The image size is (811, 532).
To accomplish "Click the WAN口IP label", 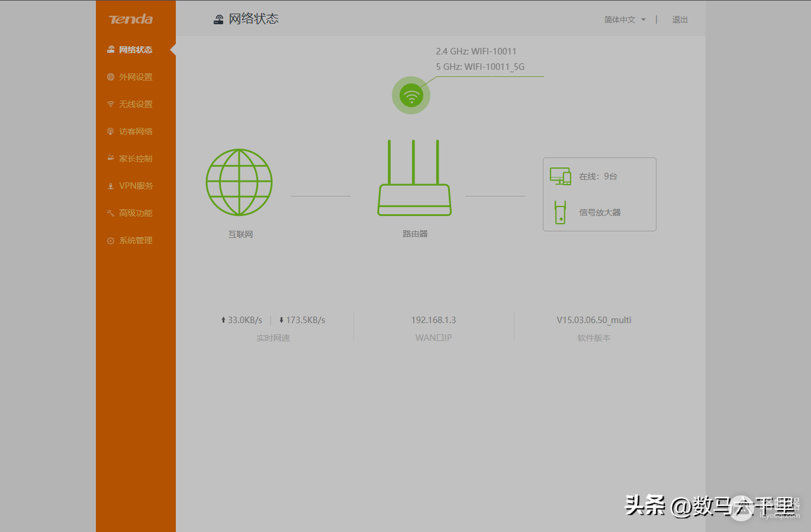I will point(433,338).
